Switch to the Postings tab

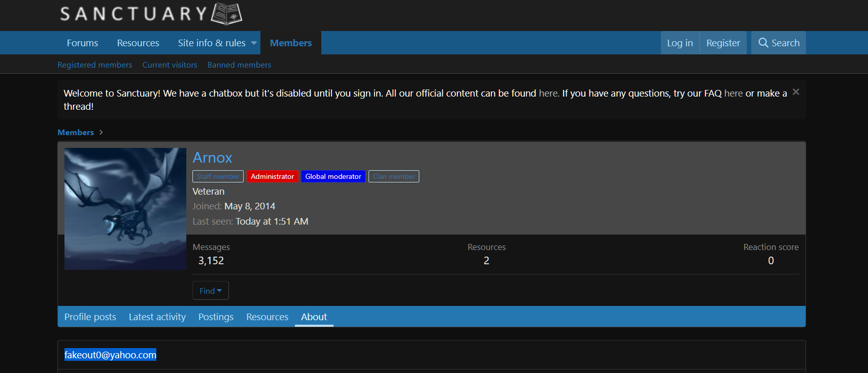(216, 317)
